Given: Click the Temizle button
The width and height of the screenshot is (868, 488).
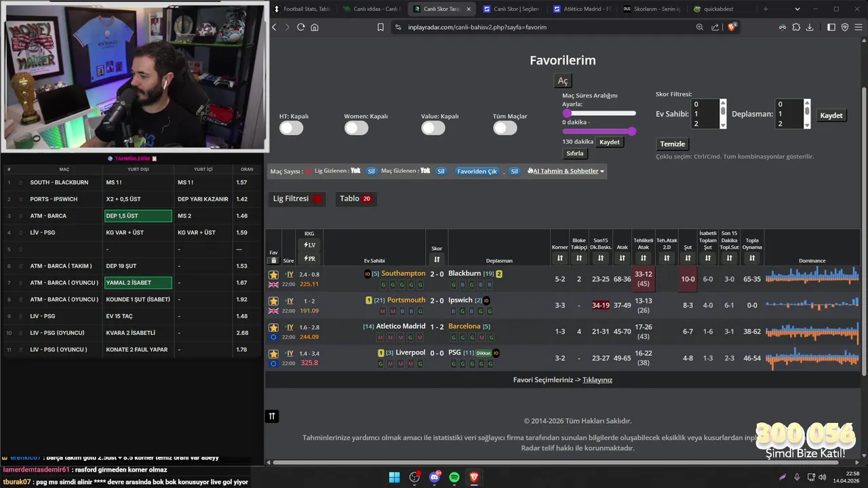Looking at the screenshot, I should coord(673,144).
